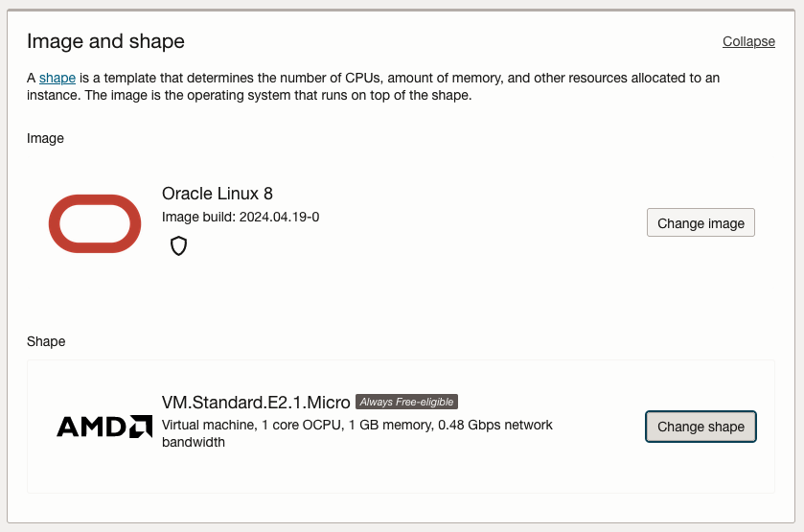804x532 pixels.
Task: Click the AMD logo
Action: pyautogui.click(x=104, y=426)
